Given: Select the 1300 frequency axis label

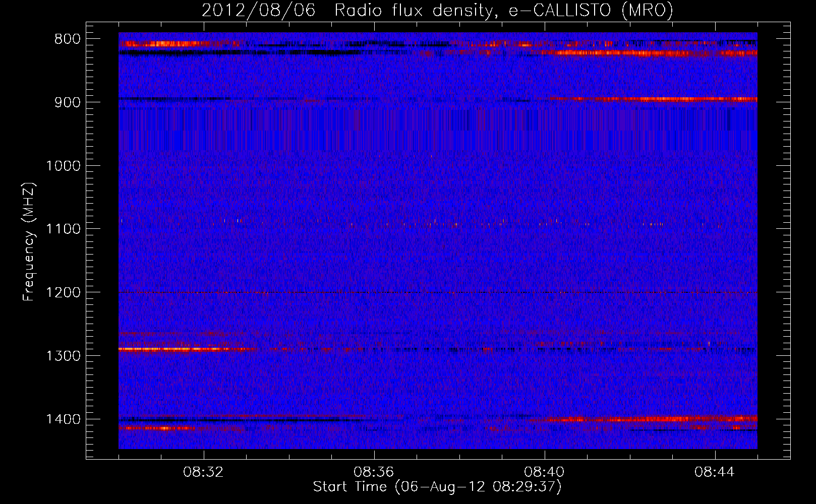Looking at the screenshot, I should [x=63, y=356].
